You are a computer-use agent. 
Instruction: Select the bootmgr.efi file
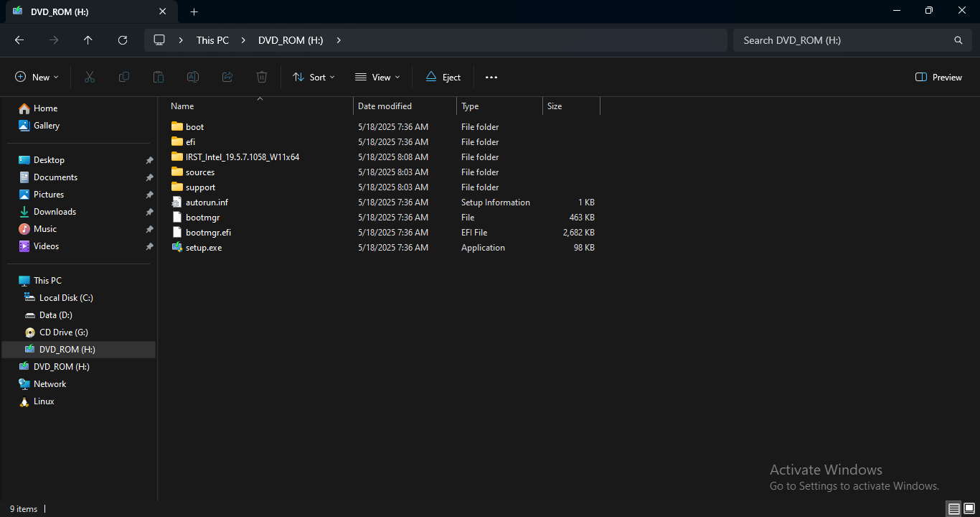click(208, 232)
